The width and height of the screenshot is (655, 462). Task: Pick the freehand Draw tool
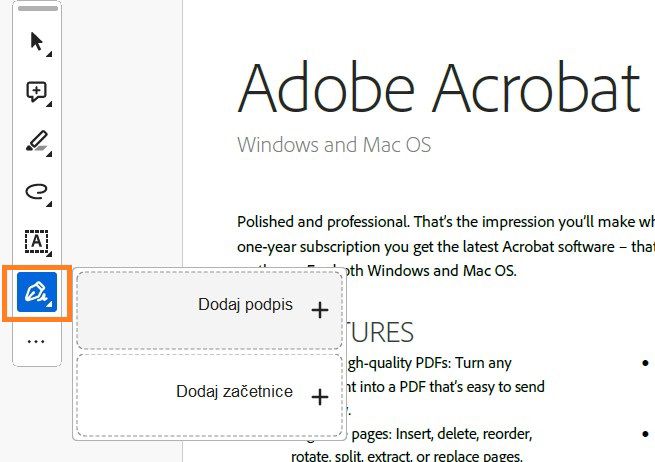point(37,191)
